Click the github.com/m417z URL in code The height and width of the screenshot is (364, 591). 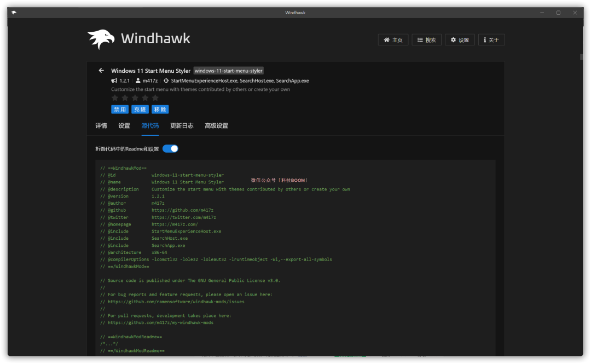pos(182,210)
